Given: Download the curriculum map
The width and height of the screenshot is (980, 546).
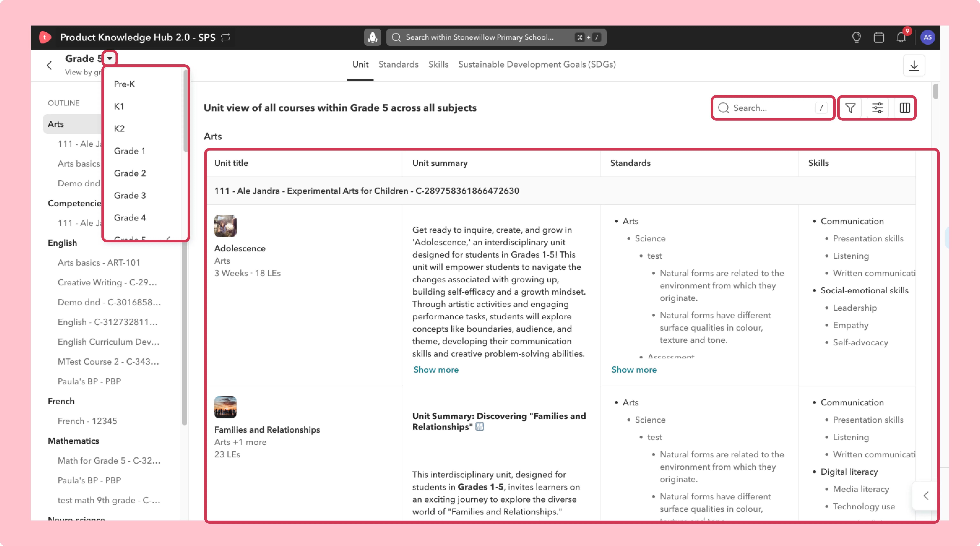Looking at the screenshot, I should 914,65.
